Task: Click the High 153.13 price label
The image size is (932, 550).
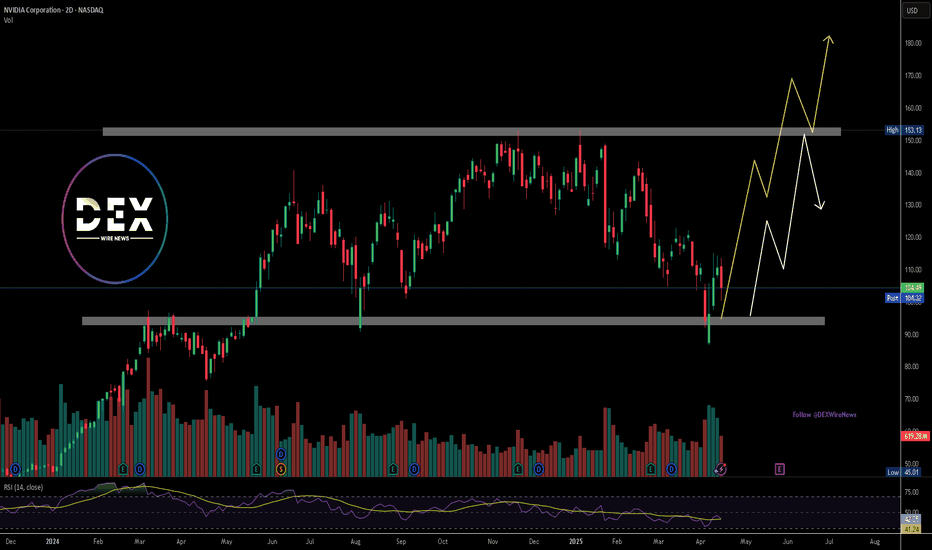Action: pyautogui.click(x=904, y=130)
